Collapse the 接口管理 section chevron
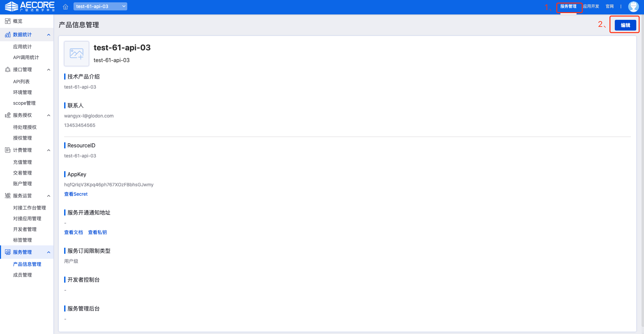The height and width of the screenshot is (334, 644). tap(49, 69)
